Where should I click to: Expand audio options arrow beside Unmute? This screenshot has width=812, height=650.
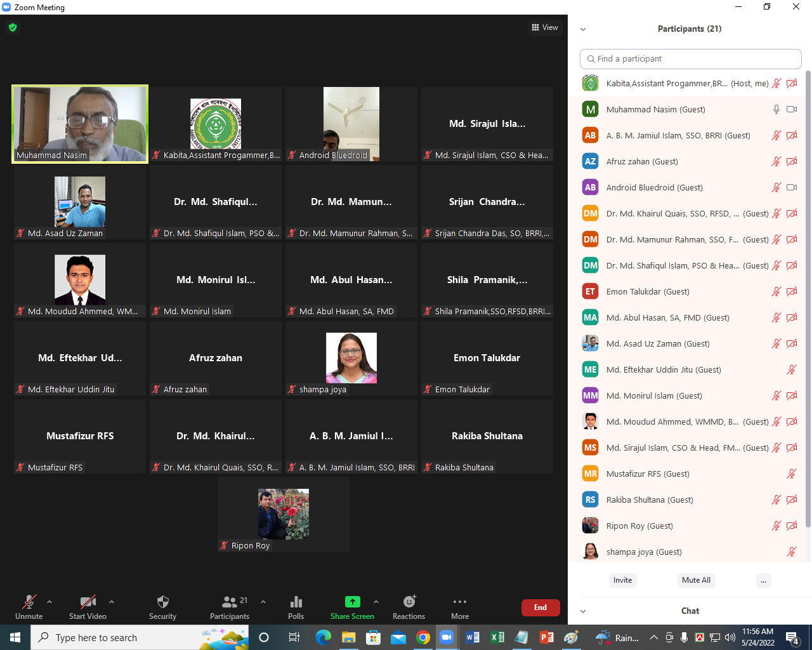[49, 602]
